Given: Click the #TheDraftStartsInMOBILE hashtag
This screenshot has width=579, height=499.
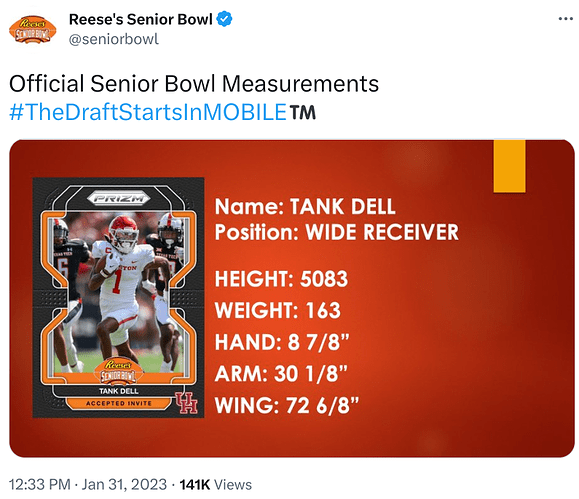Looking at the screenshot, I should (148, 112).
